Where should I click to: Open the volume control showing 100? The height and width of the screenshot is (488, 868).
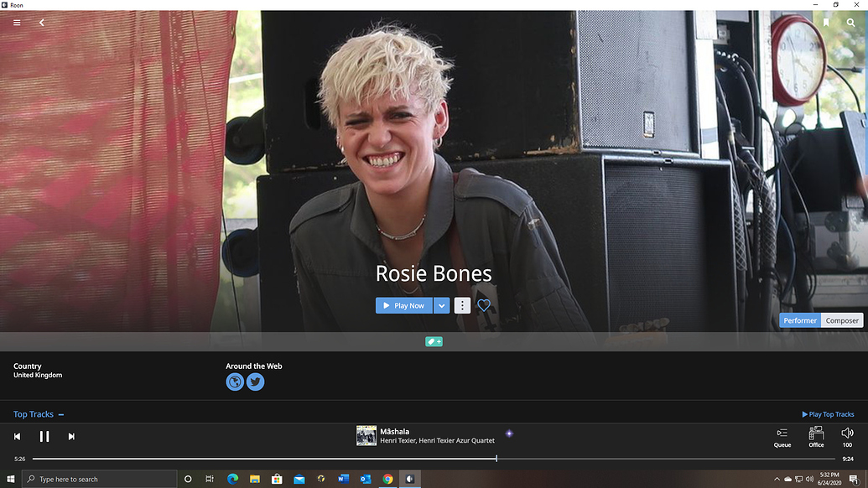(x=846, y=436)
